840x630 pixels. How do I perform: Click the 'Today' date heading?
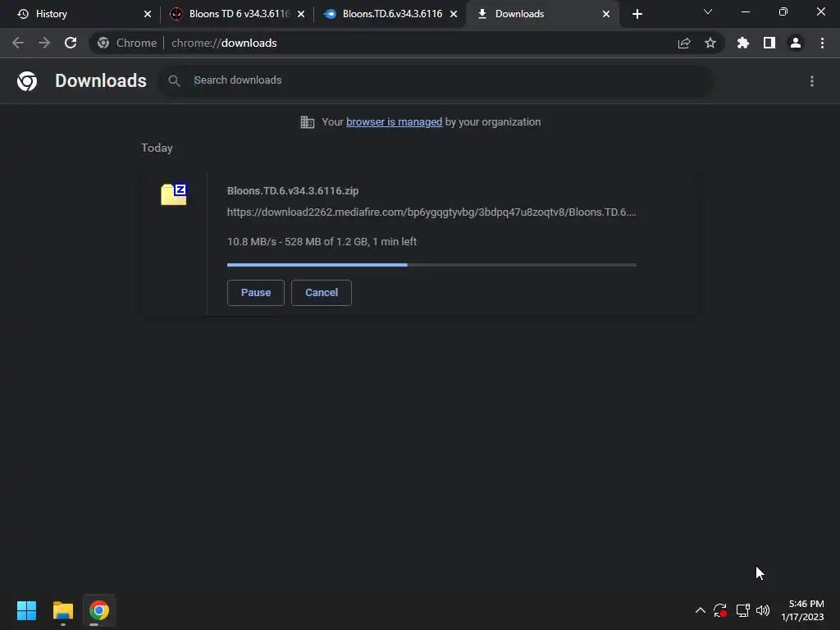[157, 148]
